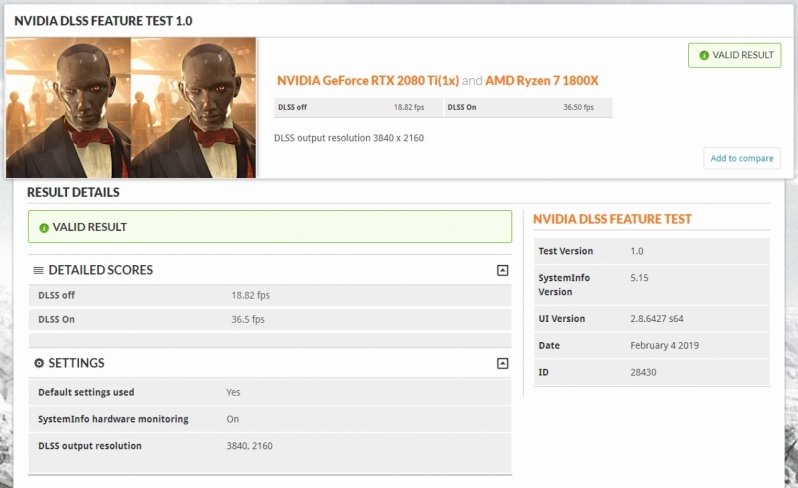Select the 18.82 fps value in Detailed Scores
Viewport: 798px width, 488px height.
pyautogui.click(x=250, y=295)
